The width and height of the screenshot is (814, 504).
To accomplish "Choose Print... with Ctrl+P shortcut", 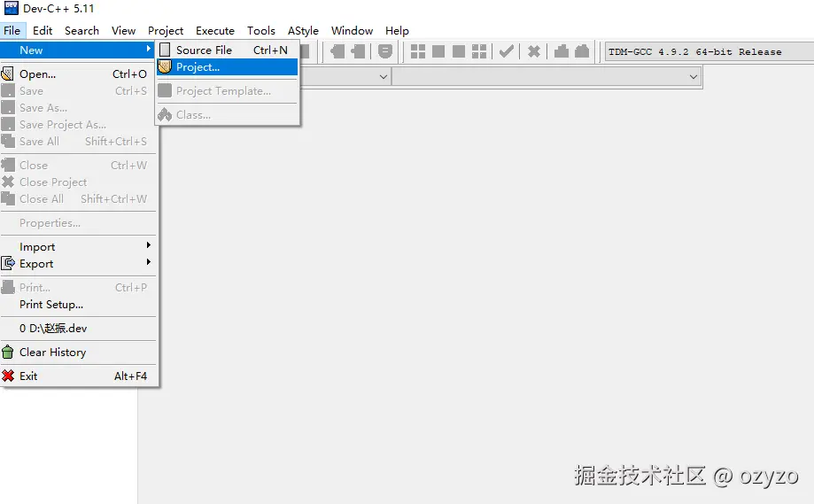I will [78, 288].
